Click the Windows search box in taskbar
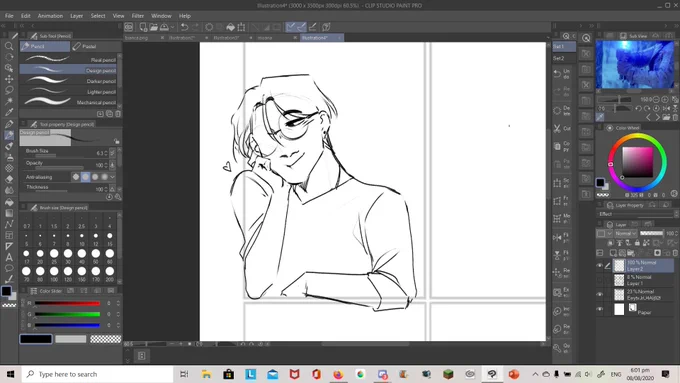 click(x=97, y=374)
